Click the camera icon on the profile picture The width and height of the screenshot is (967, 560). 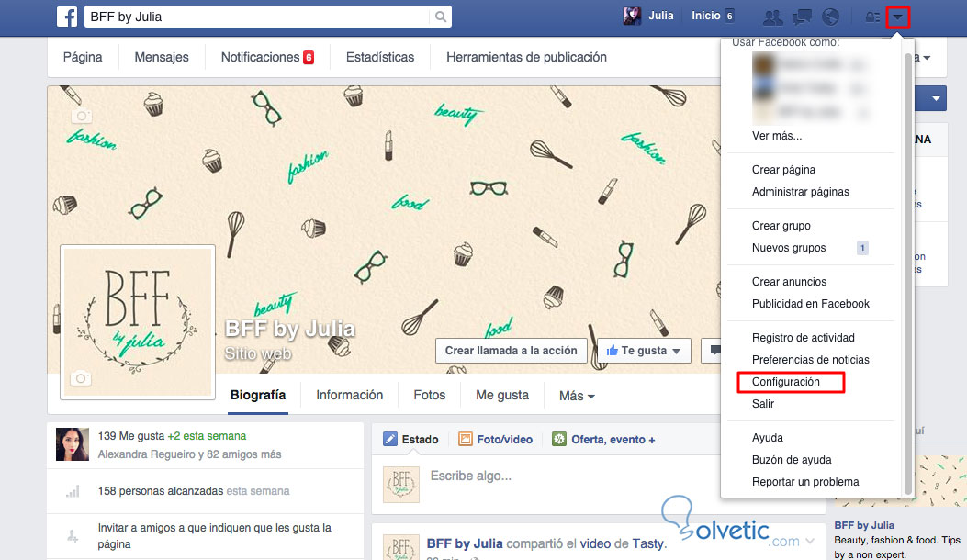(x=80, y=377)
